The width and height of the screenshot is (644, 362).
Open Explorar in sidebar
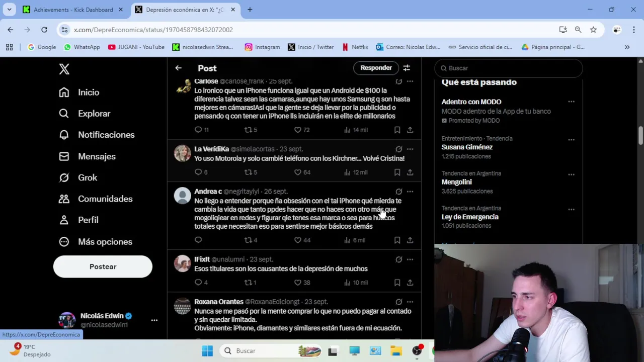point(85,114)
